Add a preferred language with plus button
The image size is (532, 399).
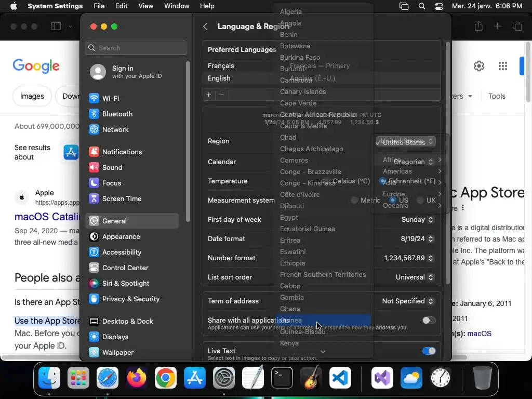(209, 95)
